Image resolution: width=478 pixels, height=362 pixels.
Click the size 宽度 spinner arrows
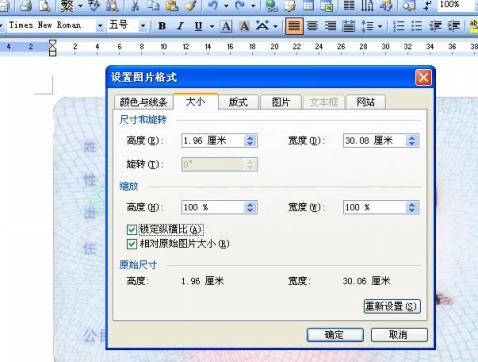coord(412,141)
